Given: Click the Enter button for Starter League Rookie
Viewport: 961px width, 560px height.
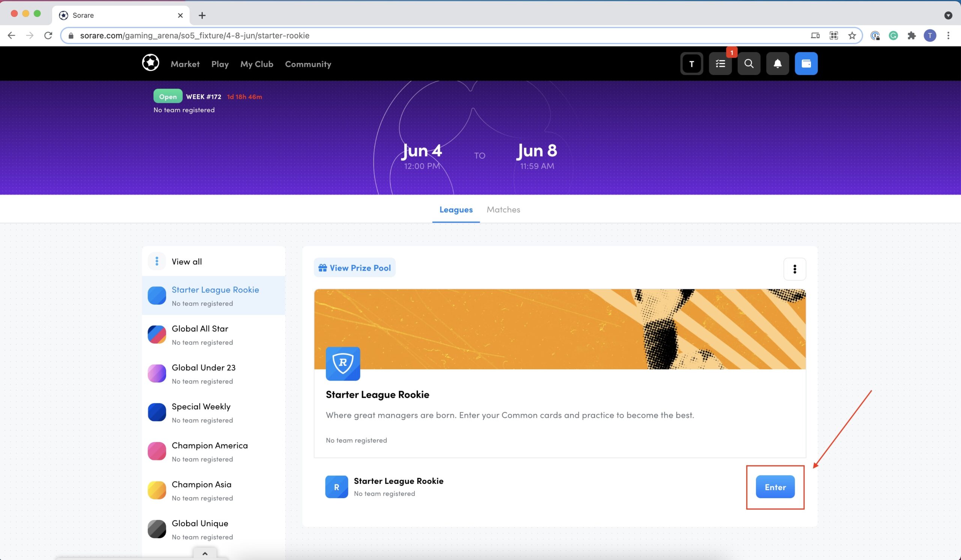Looking at the screenshot, I should pos(775,487).
